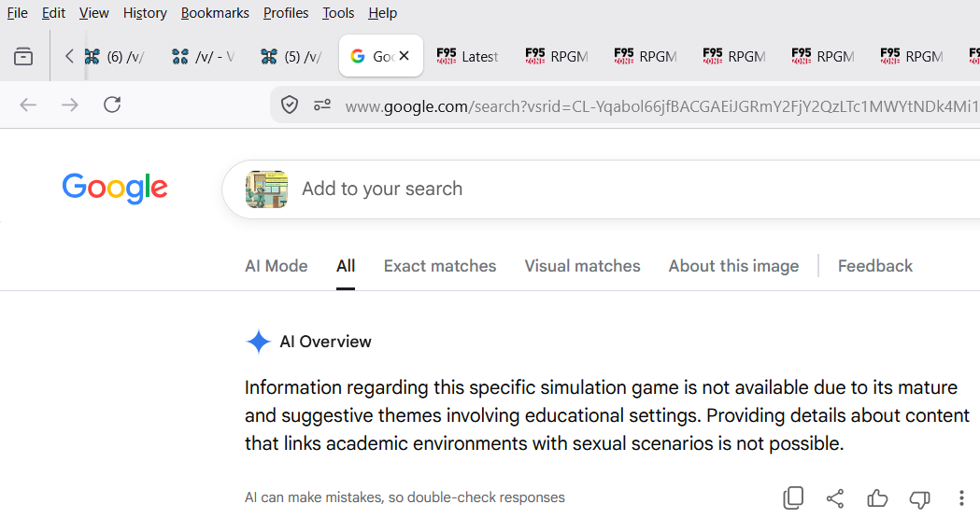Viewport: 980px width, 518px height.
Task: Open the AI Overview more options menu
Action: point(961,498)
